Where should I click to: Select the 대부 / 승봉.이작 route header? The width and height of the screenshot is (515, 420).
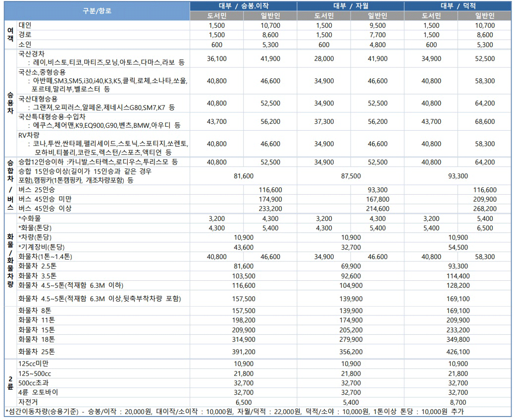pyautogui.click(x=243, y=6)
